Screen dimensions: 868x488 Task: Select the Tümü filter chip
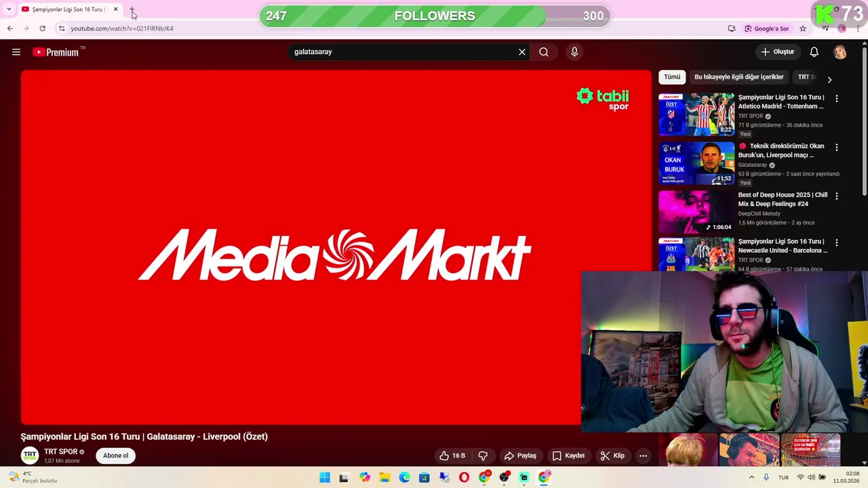672,77
